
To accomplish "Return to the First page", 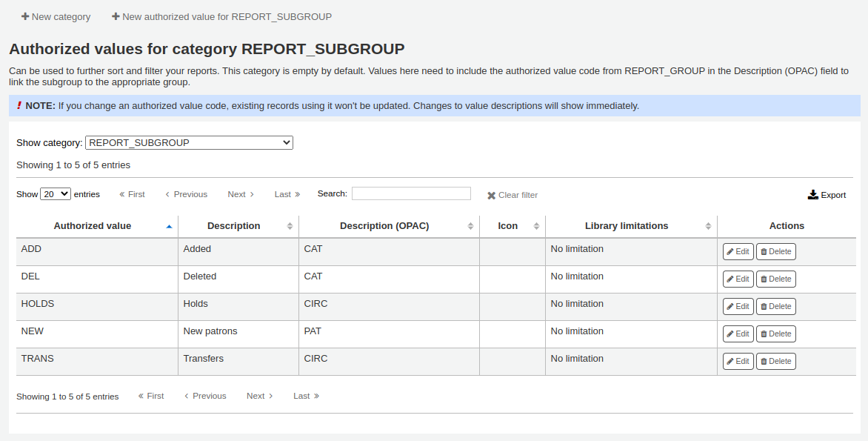I will click(x=132, y=194).
